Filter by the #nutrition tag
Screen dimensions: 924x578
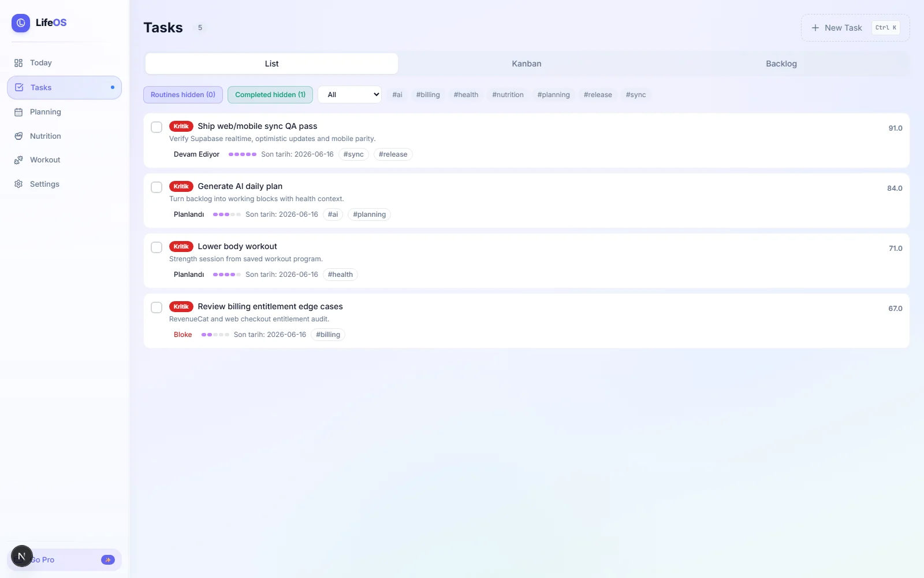[508, 95]
